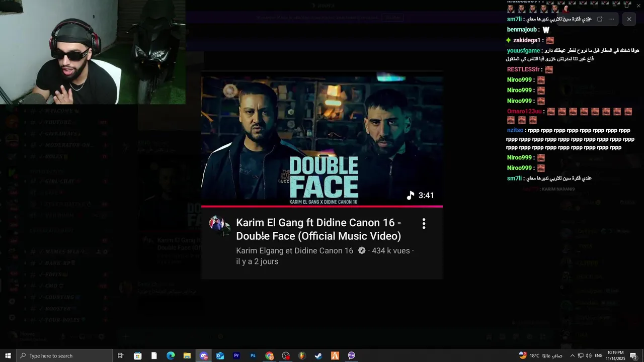The image size is (644, 362).
Task: Open FL Studio from the taskbar
Action: coord(302,355)
